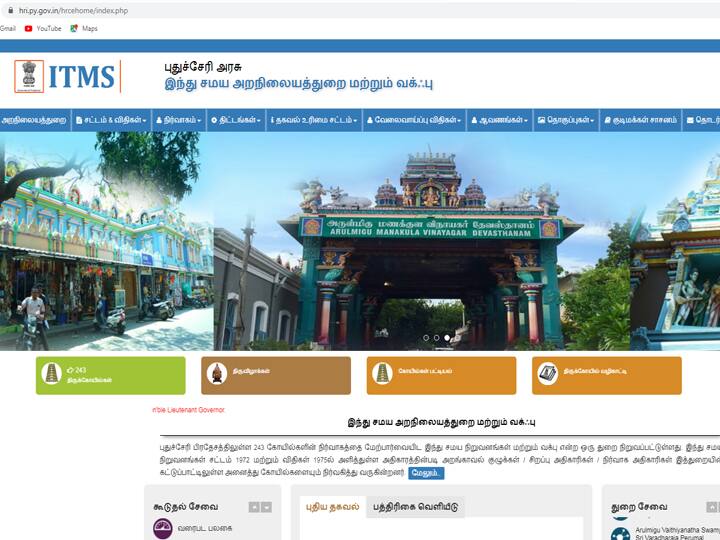
Task: Expand the வேலைவாய்ப்பு விதிகள் dropdown
Action: click(x=414, y=120)
